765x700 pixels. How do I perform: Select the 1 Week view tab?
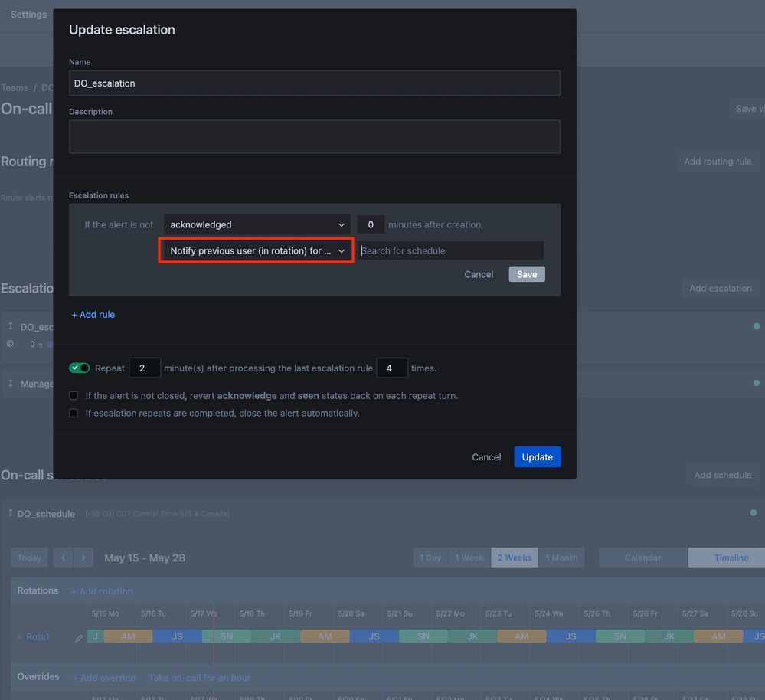[469, 558]
